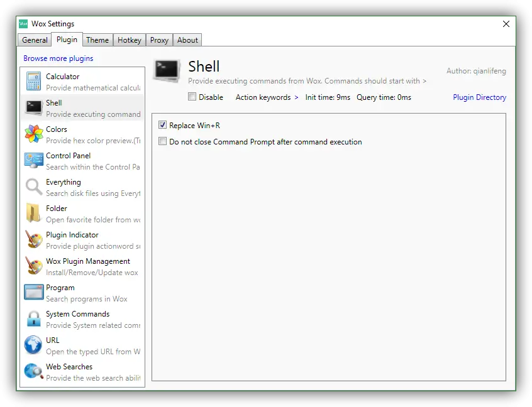The height and width of the screenshot is (407, 532).
Task: Click the Everything magnifier icon
Action: [33, 187]
